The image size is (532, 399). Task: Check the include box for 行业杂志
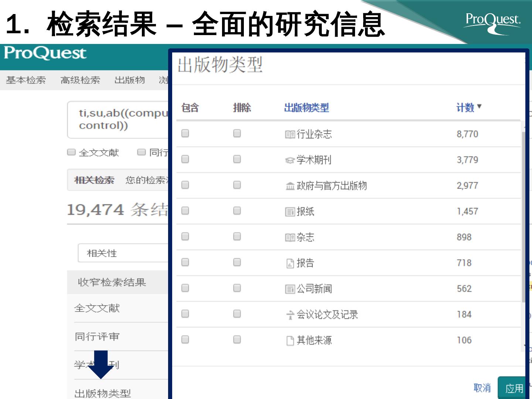pos(185,133)
